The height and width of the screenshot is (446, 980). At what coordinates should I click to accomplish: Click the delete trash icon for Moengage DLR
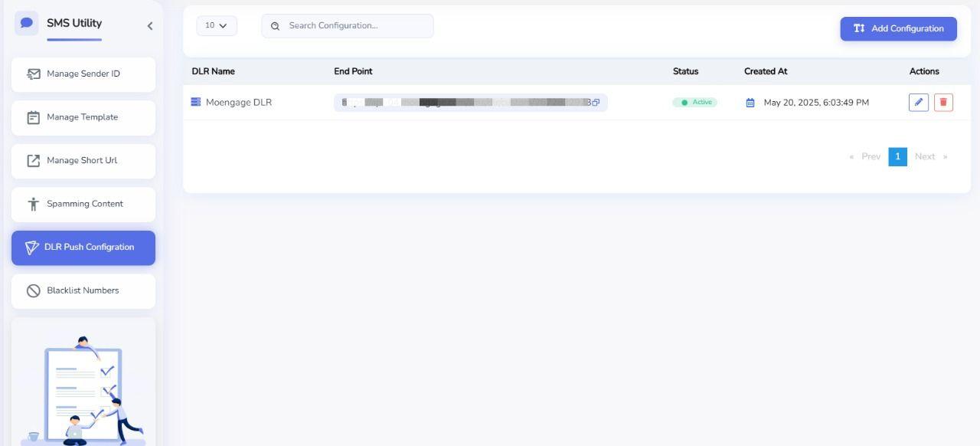tap(942, 102)
